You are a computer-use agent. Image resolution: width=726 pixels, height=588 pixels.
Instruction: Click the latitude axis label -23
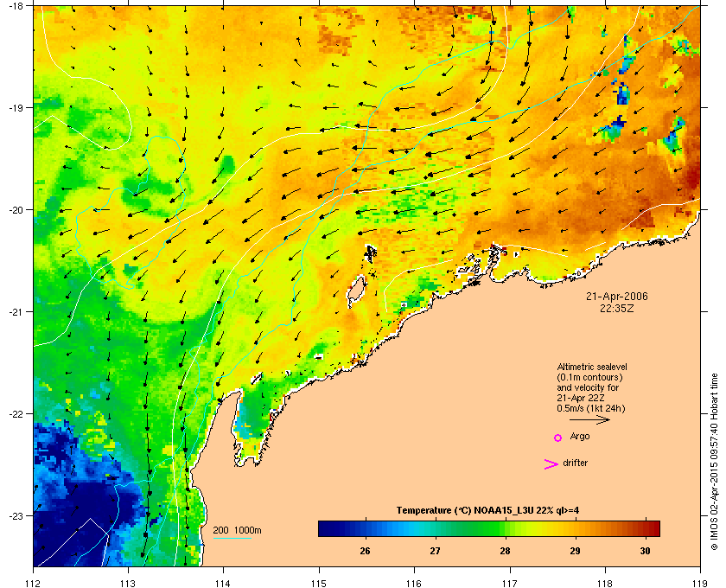click(16, 515)
